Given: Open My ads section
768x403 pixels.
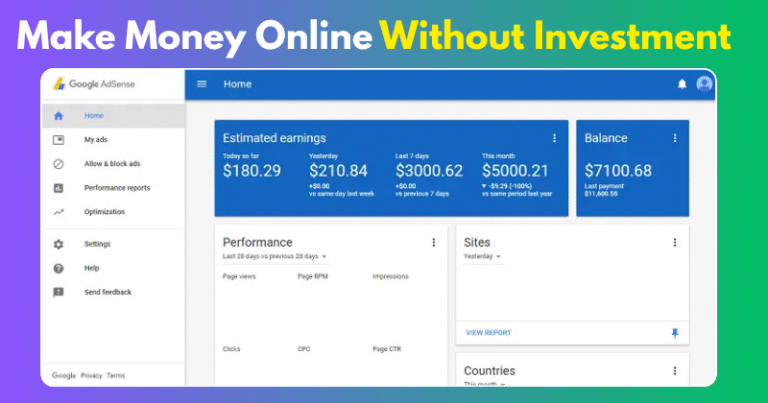Looking at the screenshot, I should (96, 140).
